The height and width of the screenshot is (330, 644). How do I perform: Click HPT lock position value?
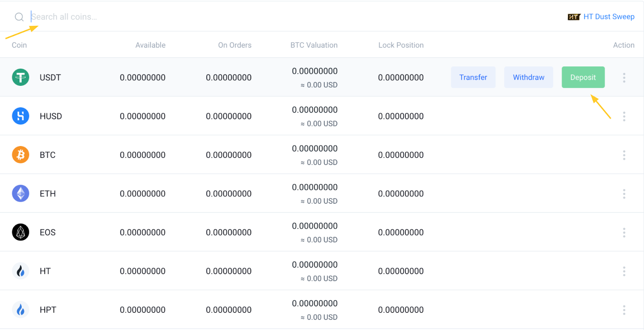coord(401,310)
